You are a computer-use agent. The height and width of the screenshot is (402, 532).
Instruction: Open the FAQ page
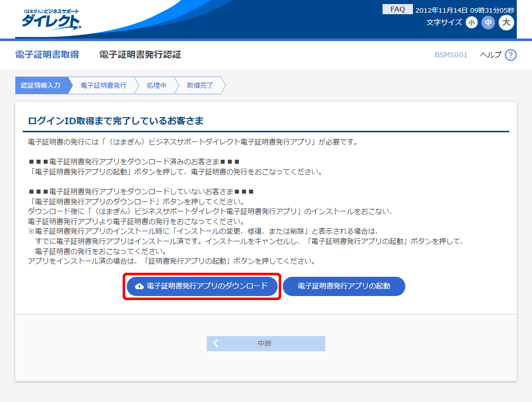[397, 10]
